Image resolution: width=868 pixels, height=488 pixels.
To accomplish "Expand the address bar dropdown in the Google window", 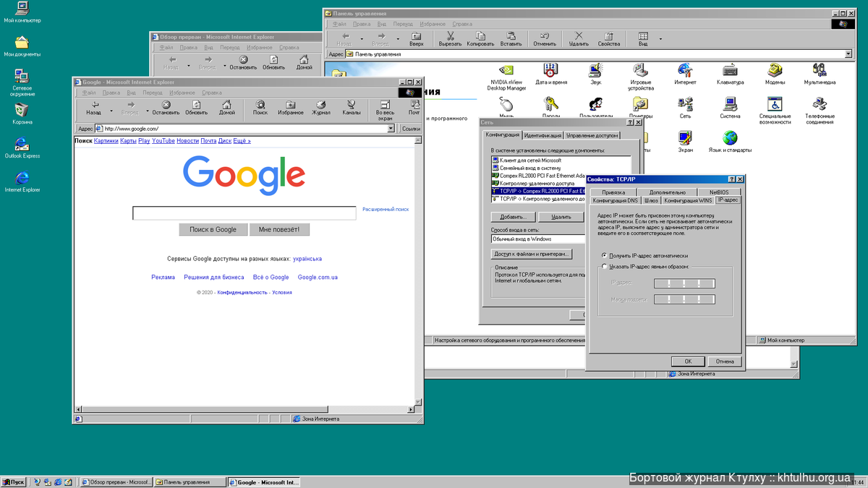I will (391, 129).
